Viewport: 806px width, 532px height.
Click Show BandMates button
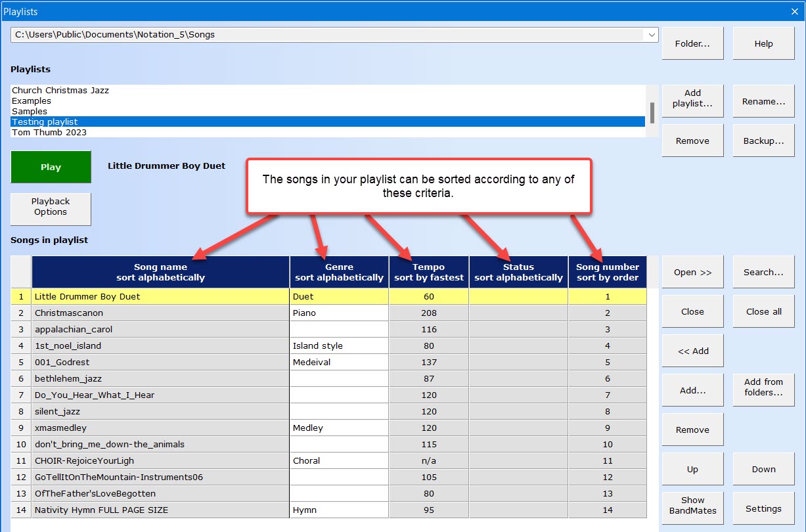[x=692, y=505]
